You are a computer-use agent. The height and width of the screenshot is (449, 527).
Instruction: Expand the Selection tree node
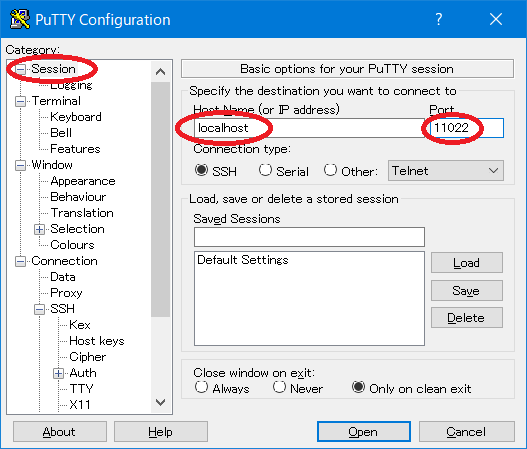[x=39, y=229]
